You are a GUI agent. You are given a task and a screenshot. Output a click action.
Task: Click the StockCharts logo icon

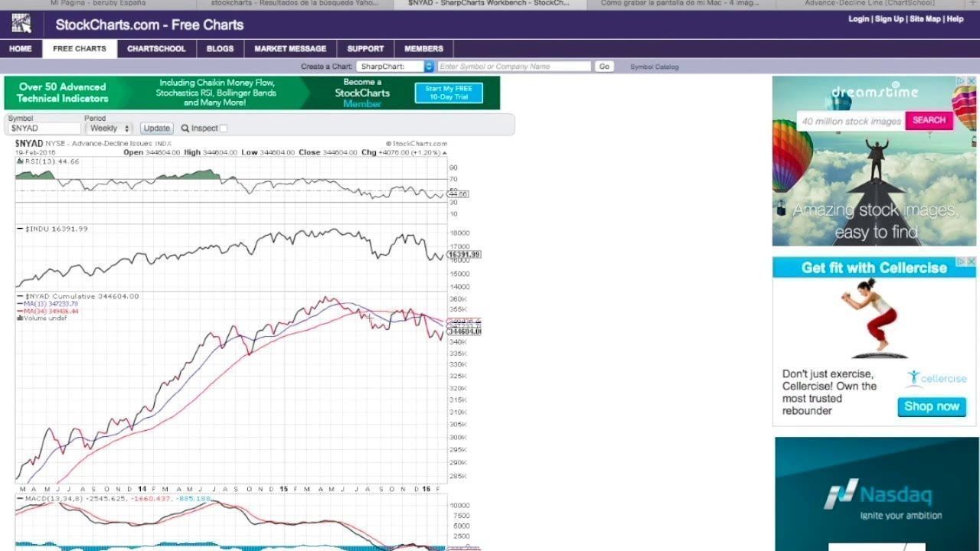point(21,24)
